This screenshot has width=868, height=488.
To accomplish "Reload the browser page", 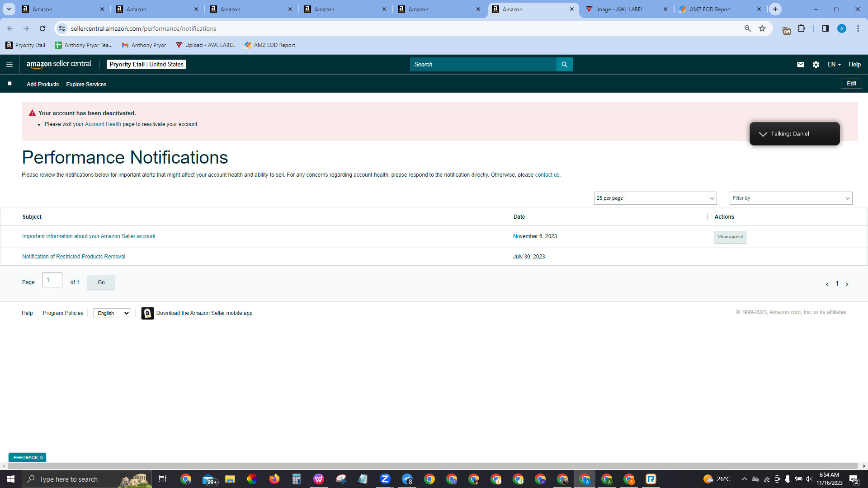I will (42, 28).
